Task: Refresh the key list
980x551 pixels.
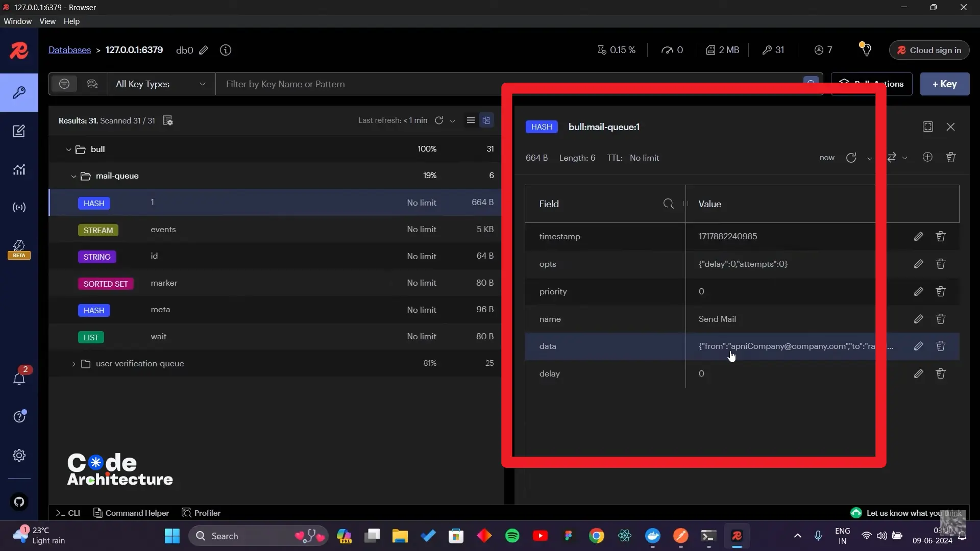Action: (x=439, y=120)
